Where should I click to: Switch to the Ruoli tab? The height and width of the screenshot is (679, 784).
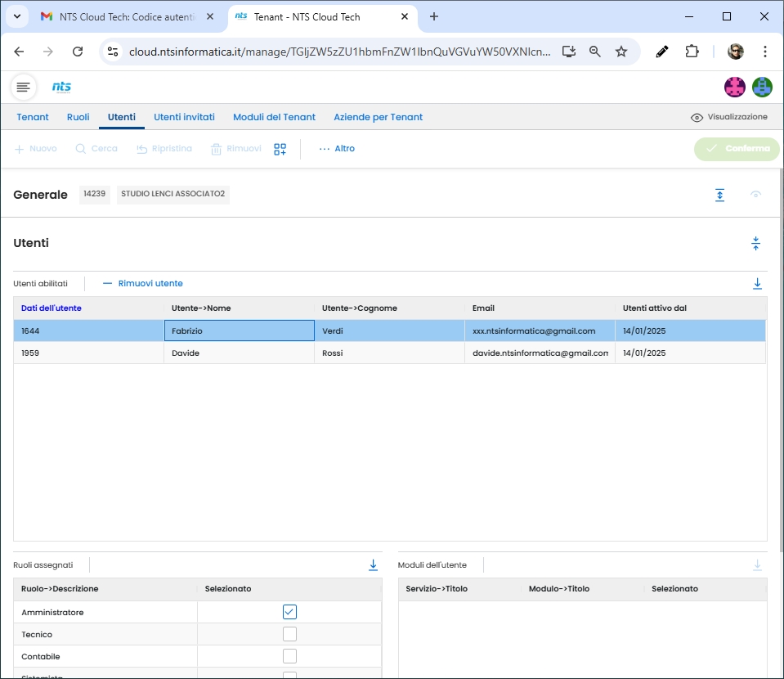point(78,117)
